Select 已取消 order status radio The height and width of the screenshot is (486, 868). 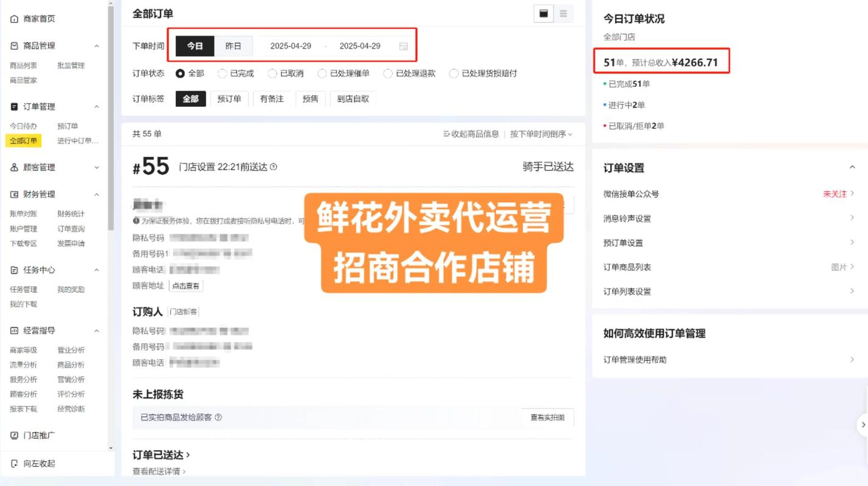272,74
